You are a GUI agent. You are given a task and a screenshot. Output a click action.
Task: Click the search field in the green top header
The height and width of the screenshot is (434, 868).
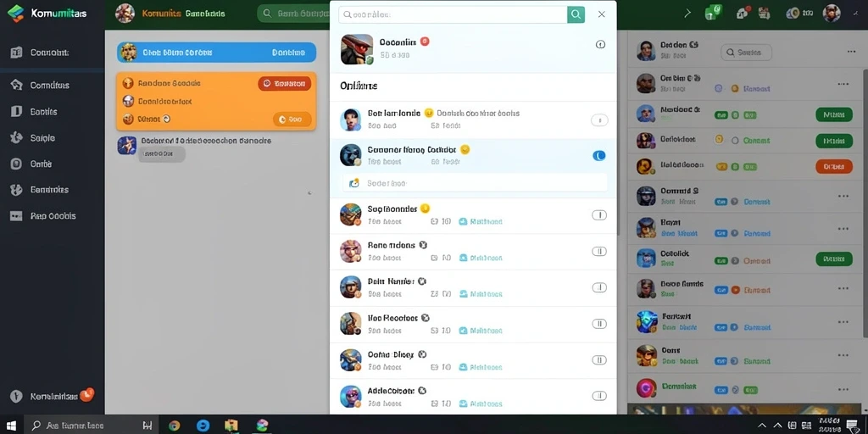(x=293, y=14)
